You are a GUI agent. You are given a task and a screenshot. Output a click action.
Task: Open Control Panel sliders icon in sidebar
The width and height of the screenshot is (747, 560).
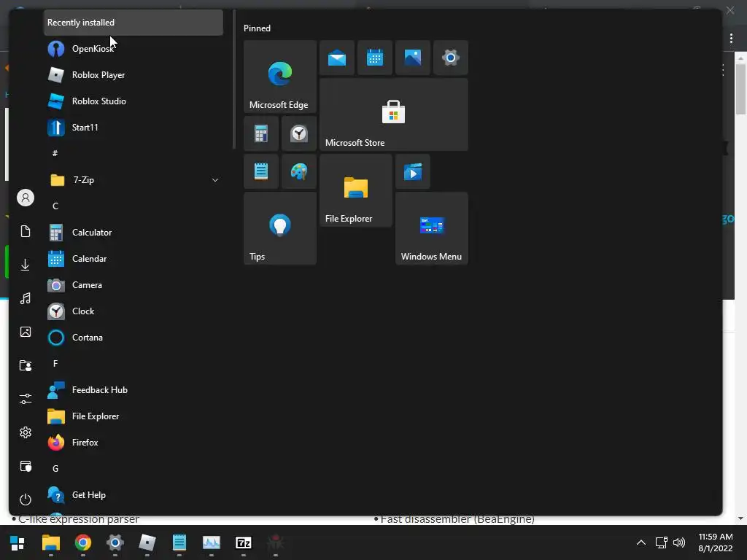26,399
